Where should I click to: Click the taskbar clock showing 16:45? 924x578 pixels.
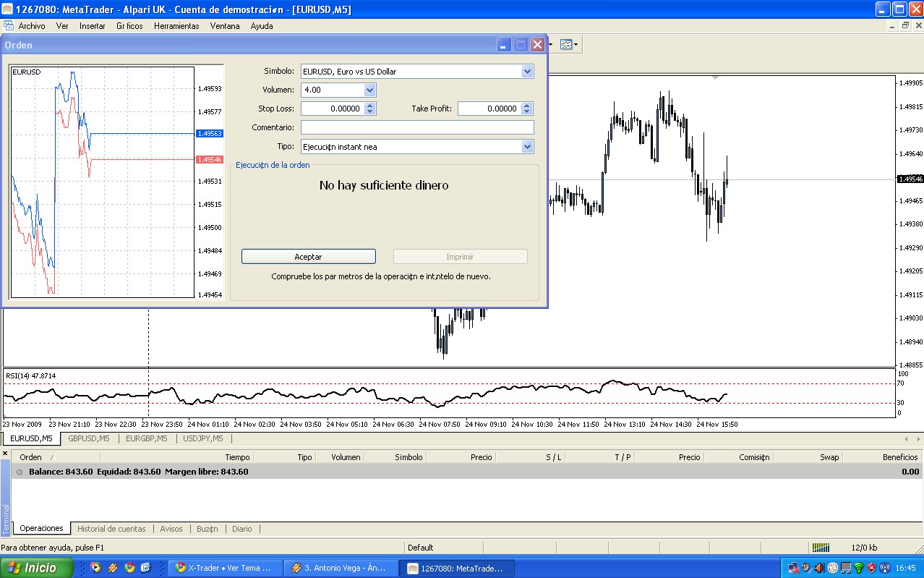click(905, 568)
